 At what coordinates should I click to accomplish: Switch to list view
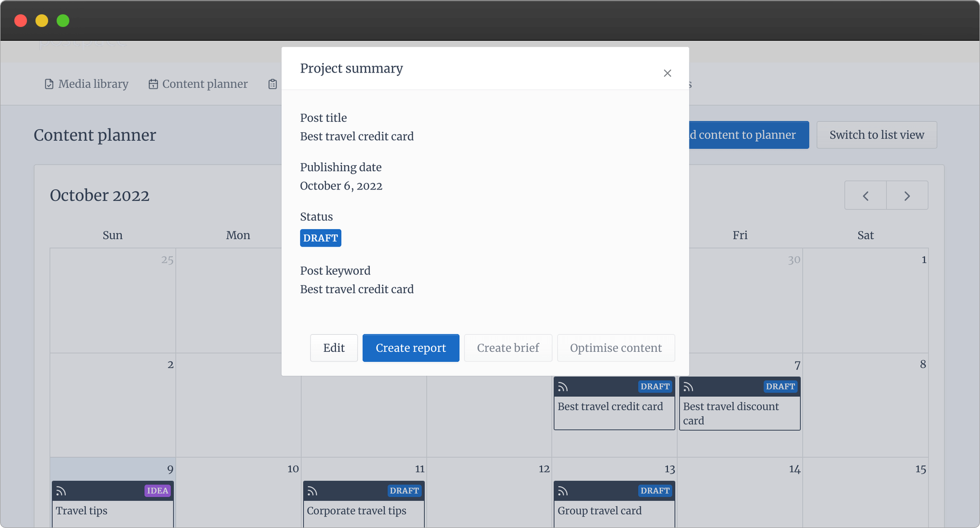(x=877, y=135)
